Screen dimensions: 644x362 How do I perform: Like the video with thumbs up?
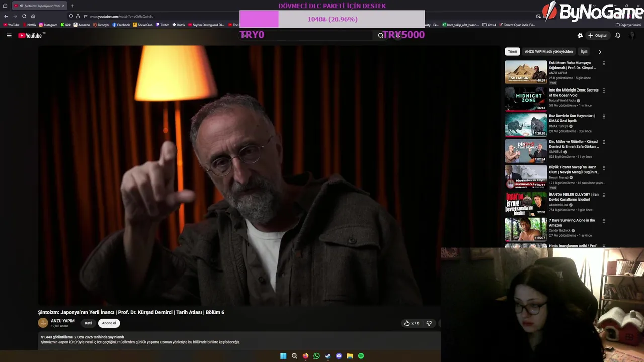(x=411, y=323)
